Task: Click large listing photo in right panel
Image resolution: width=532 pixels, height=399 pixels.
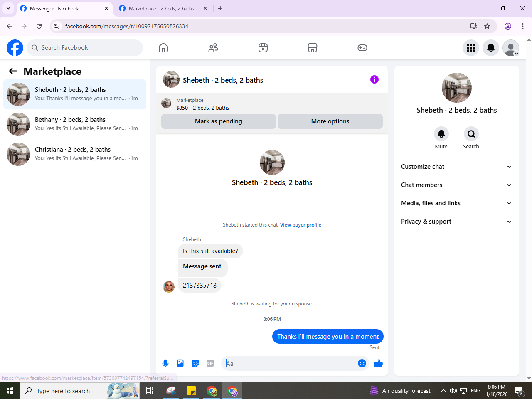Action: pyautogui.click(x=457, y=88)
